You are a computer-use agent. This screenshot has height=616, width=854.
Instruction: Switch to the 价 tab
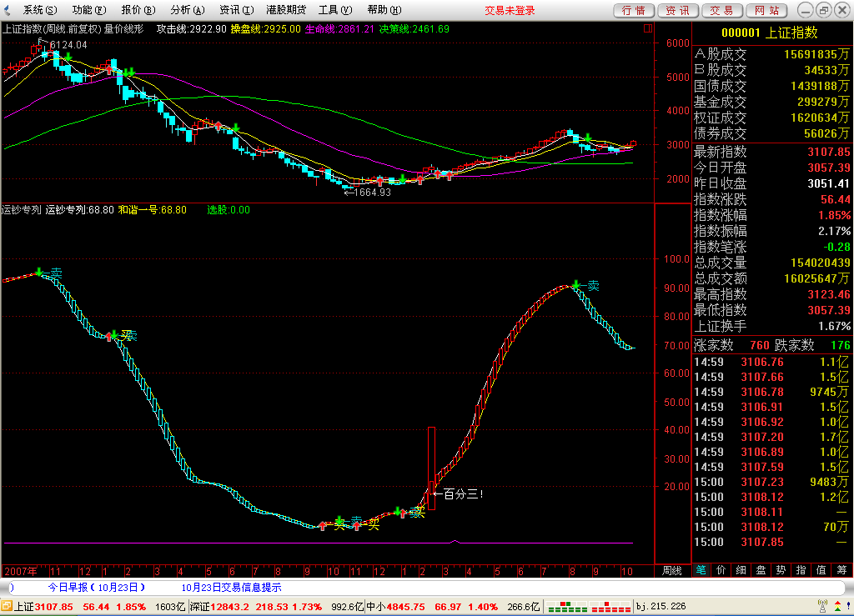pos(721,570)
